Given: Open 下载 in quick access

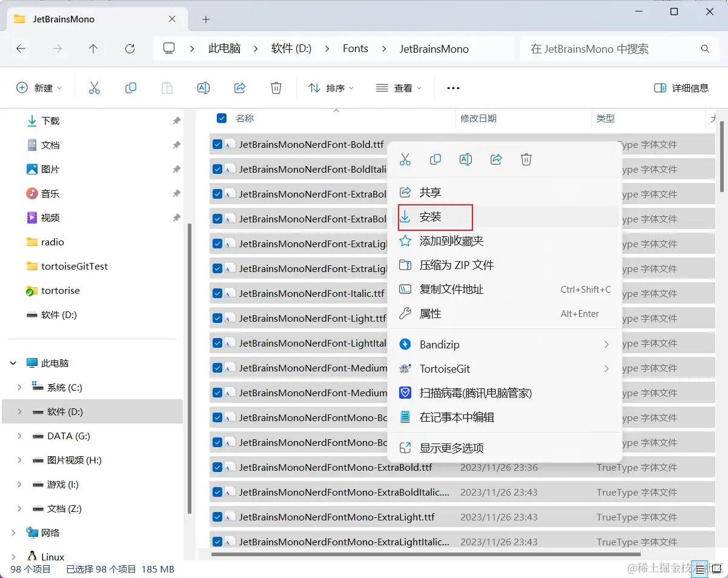Looking at the screenshot, I should 50,121.
